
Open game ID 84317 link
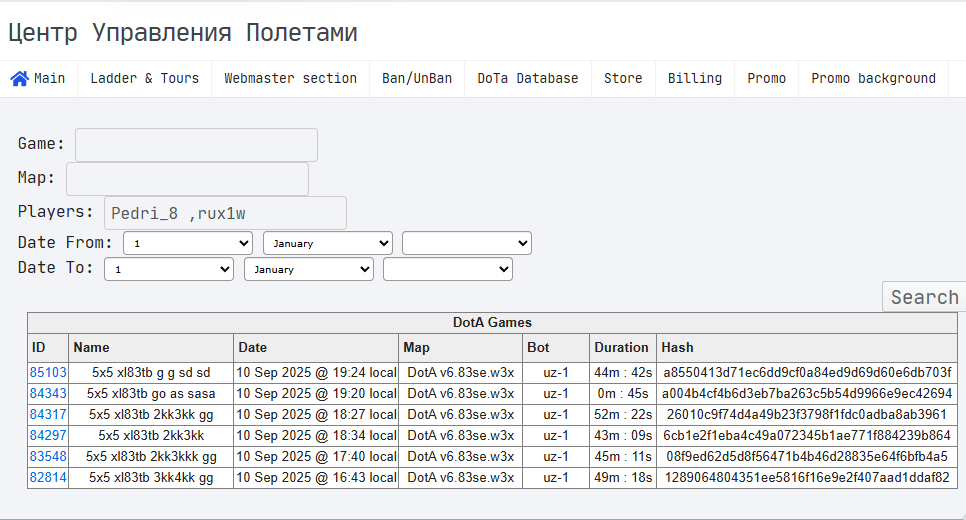pos(48,415)
